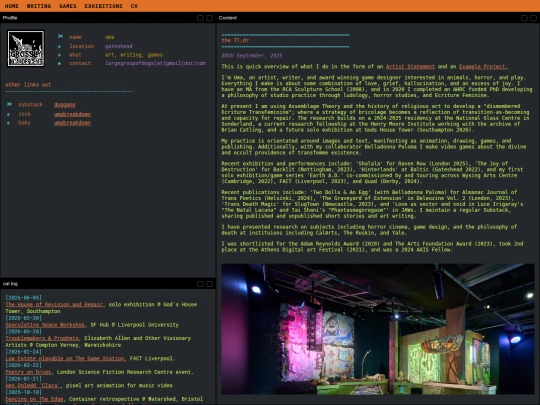
Task: Click the right square button in Profile panel header
Action: point(209,18)
